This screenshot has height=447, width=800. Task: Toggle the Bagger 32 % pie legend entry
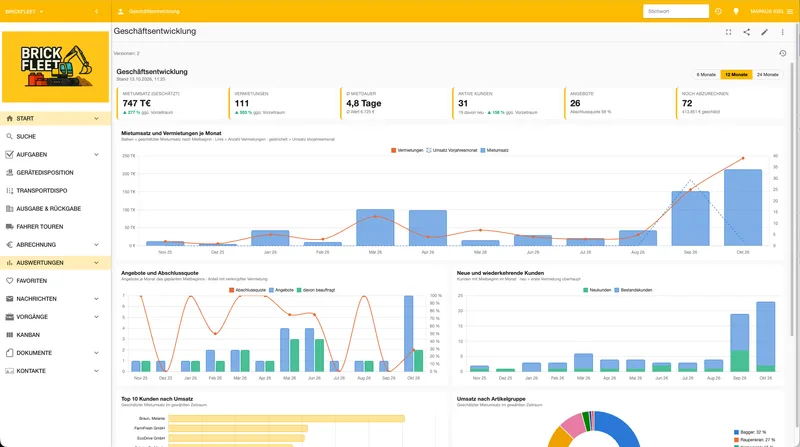(x=750, y=432)
